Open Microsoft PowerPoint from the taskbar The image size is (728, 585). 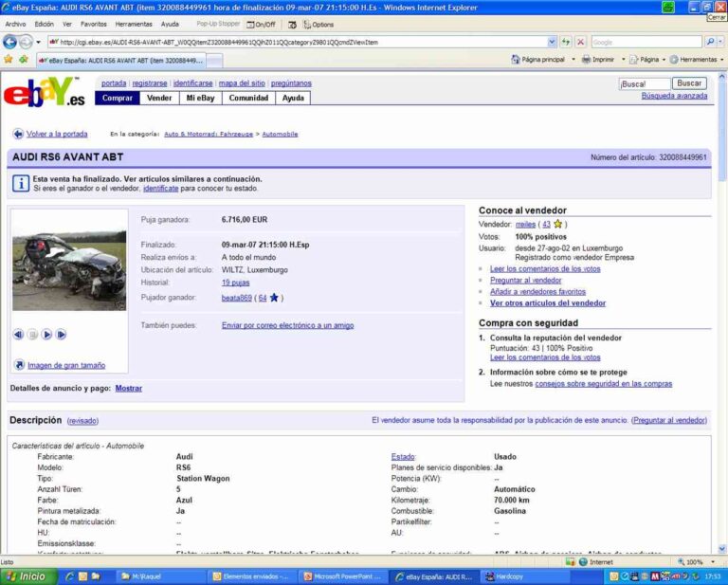pos(341,576)
